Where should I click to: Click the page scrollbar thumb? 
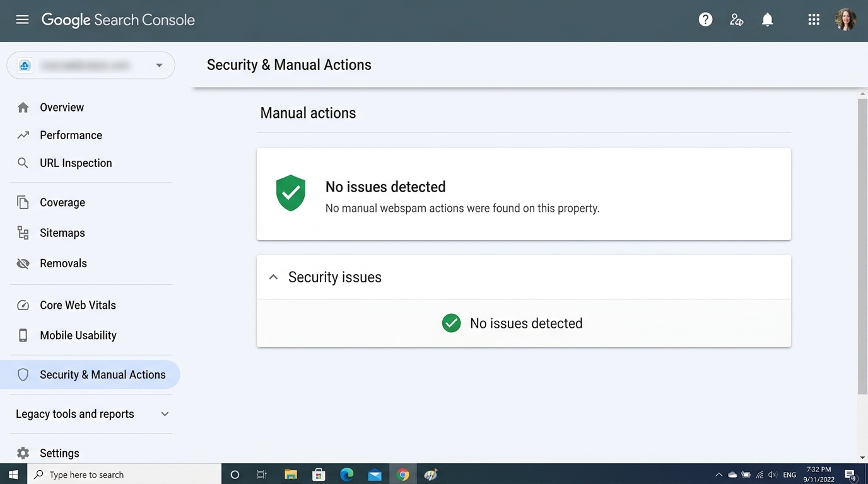[x=862, y=246]
